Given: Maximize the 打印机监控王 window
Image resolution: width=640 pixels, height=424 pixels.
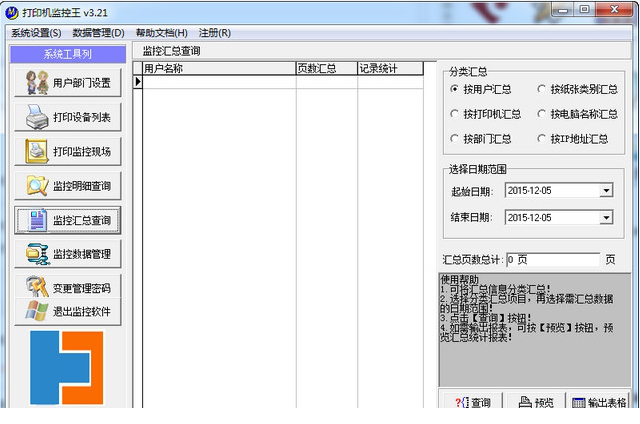Looking at the screenshot, I should (584, 10).
